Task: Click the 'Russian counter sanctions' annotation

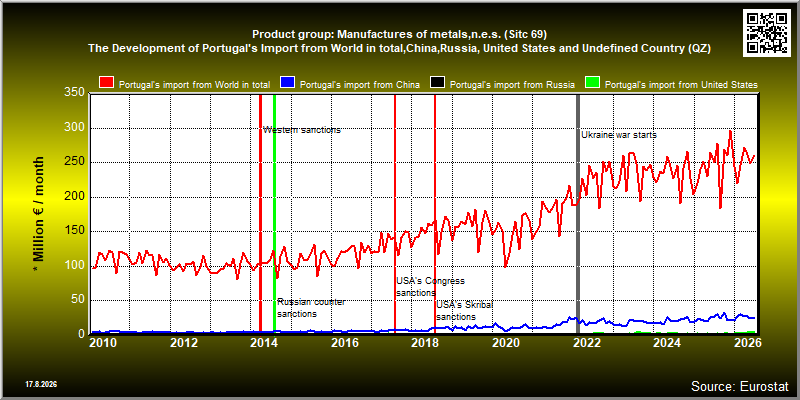Action: [x=311, y=308]
